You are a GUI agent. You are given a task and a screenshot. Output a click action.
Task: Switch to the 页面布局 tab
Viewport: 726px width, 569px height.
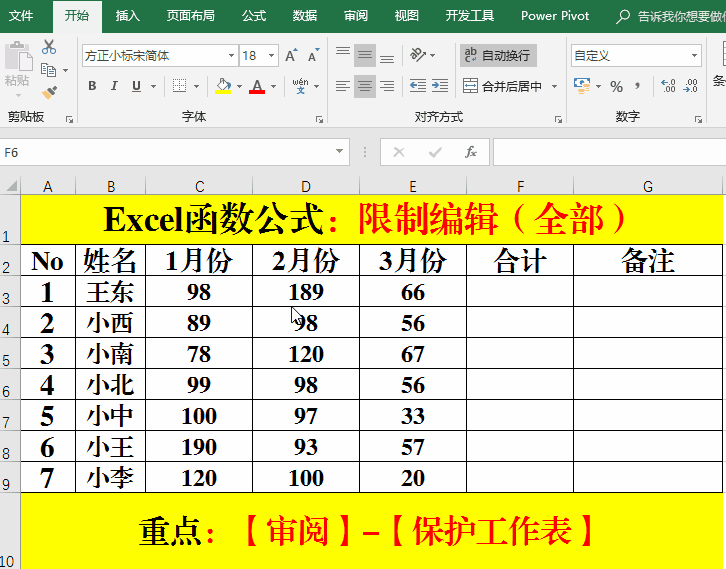coord(190,16)
